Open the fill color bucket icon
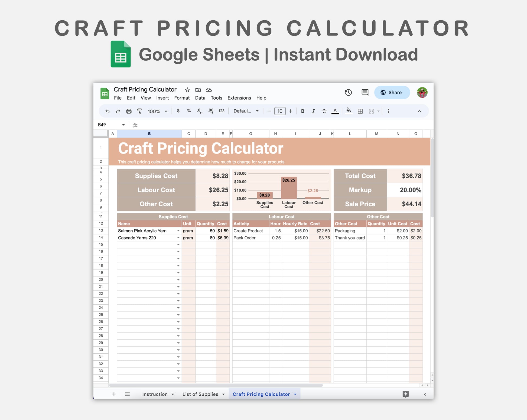The height and width of the screenshot is (420, 527). click(349, 111)
